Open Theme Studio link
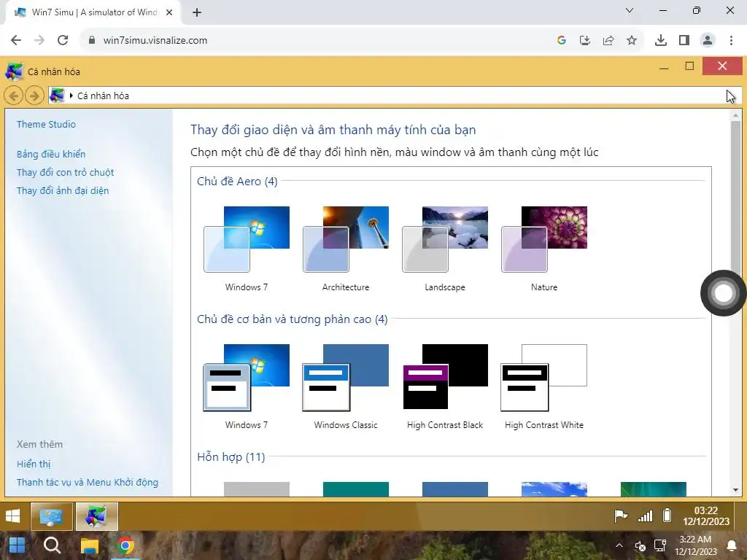 [x=46, y=124]
